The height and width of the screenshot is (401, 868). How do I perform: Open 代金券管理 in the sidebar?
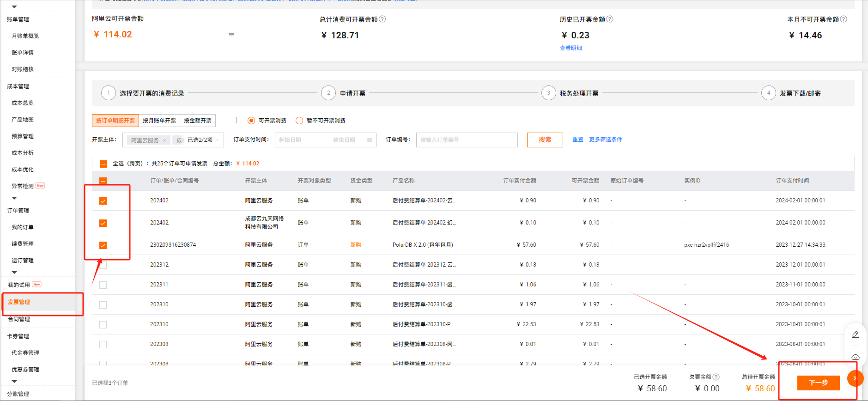coord(25,353)
